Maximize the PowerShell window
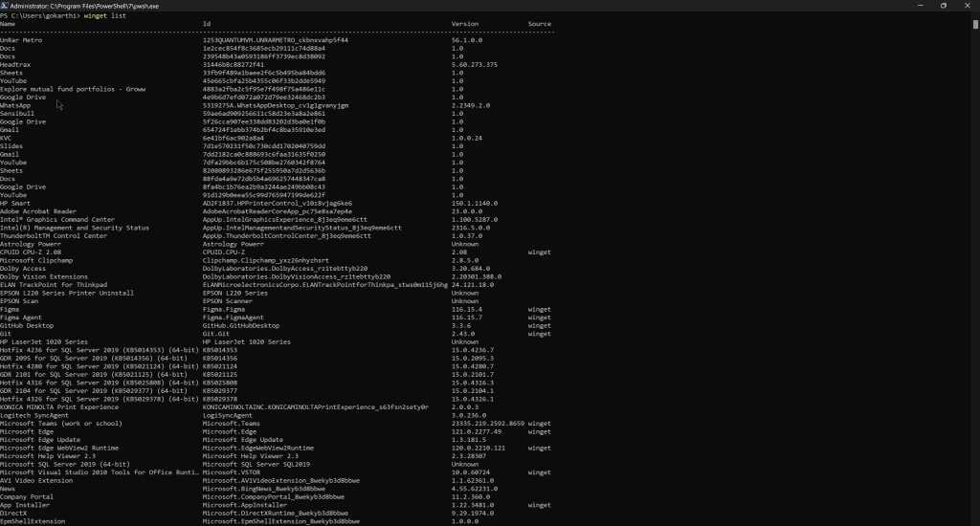This screenshot has width=980, height=526. [x=943, y=5]
